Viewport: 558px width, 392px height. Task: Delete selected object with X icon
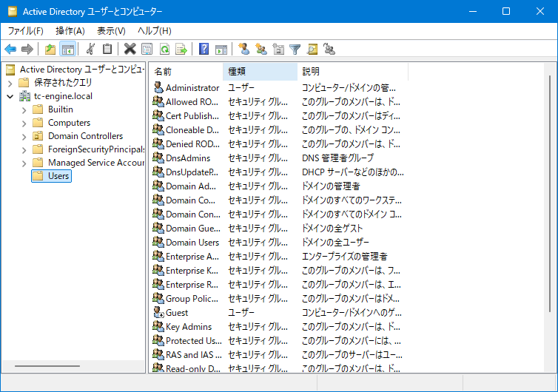[x=130, y=49]
